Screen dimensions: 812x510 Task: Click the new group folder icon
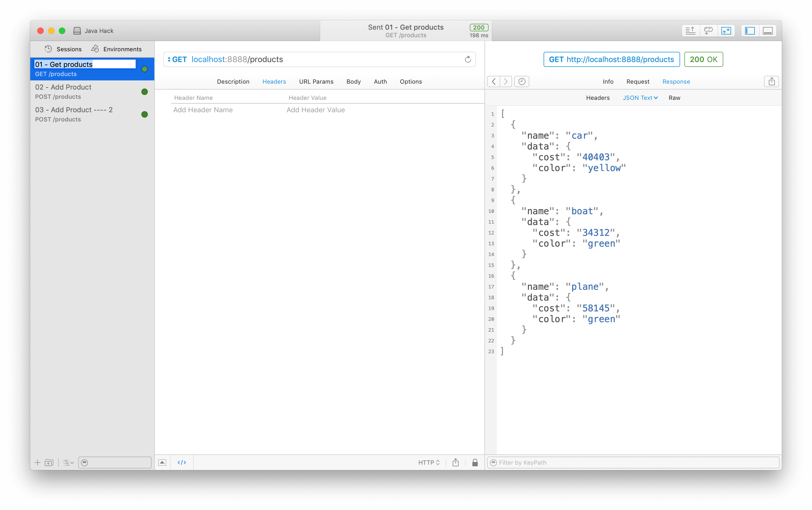[49, 463]
